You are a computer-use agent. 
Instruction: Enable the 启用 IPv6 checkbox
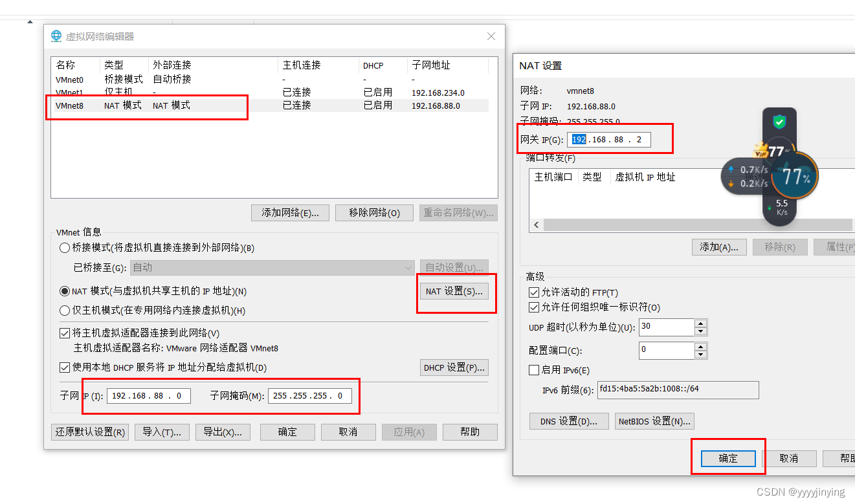(534, 370)
